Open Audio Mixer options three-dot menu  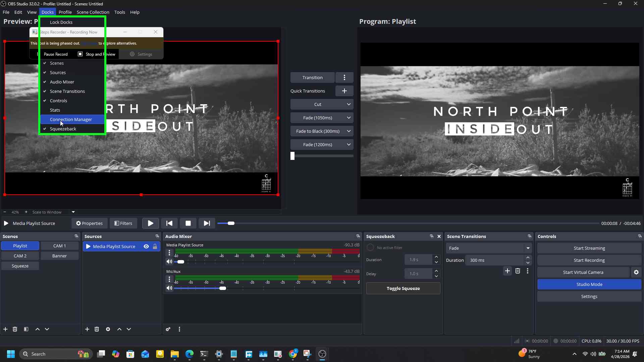[x=179, y=329]
